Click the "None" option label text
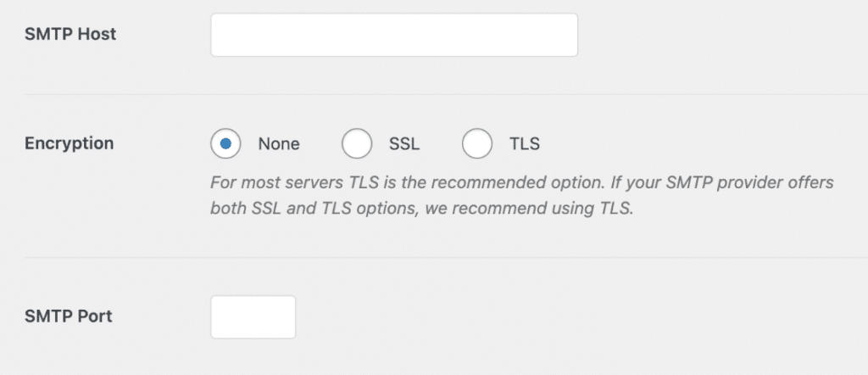The height and width of the screenshot is (375, 868). click(x=279, y=144)
